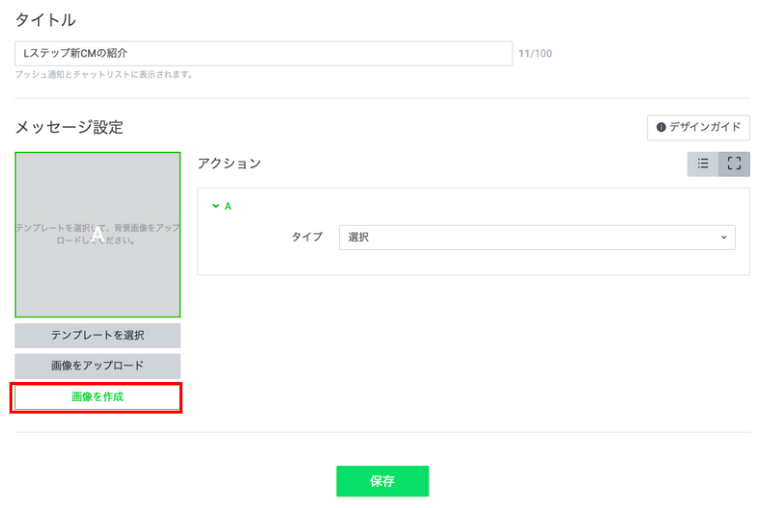Click 画像をアップロード button
The width and height of the screenshot is (764, 508).
[97, 366]
